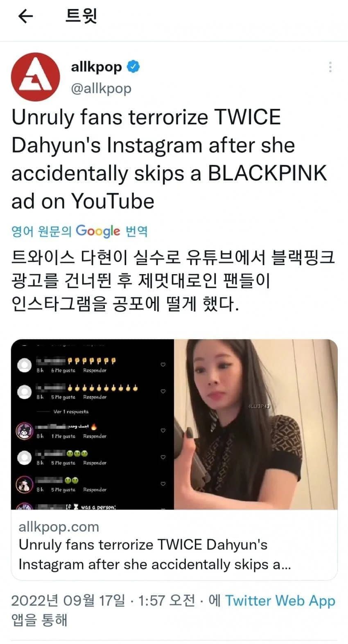
Task: Tap 'Responder' on the first comment
Action: click(x=95, y=370)
